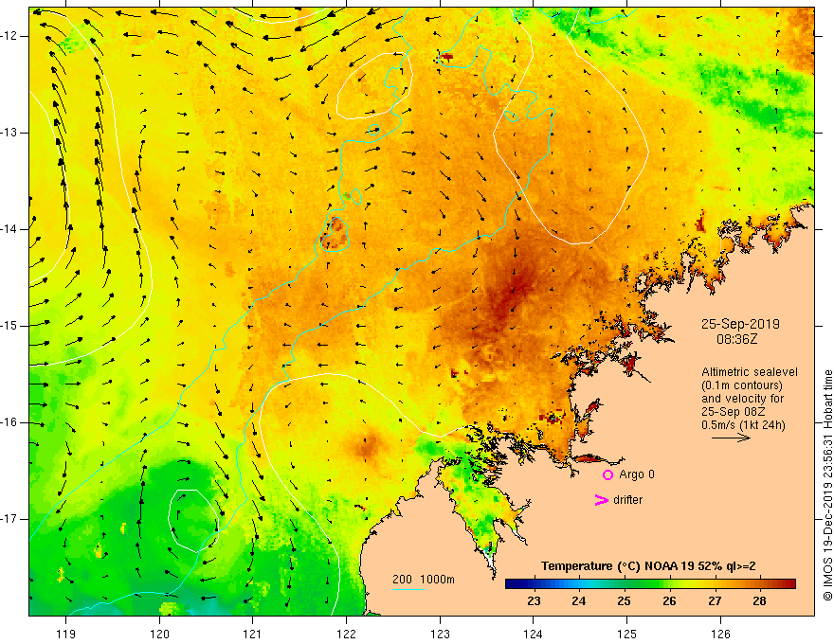The height and width of the screenshot is (644, 834).
Task: Click the latitude axis label -12
Action: (x=10, y=36)
